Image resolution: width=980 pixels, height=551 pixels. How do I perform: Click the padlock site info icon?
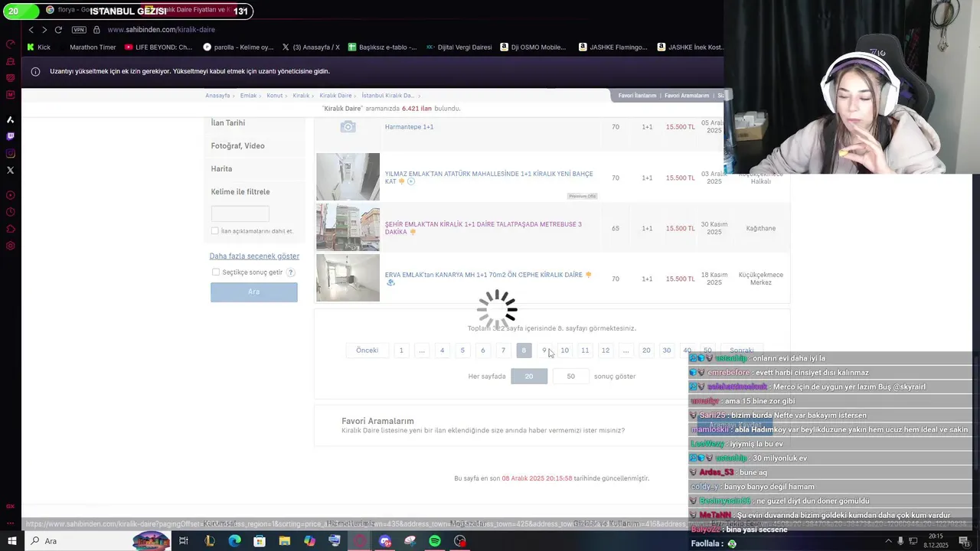tap(96, 30)
